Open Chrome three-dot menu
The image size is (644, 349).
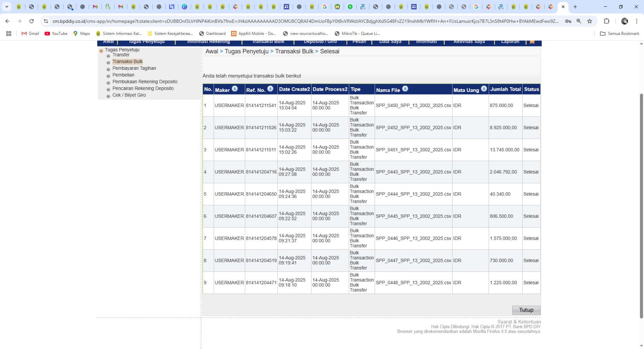coord(637,21)
